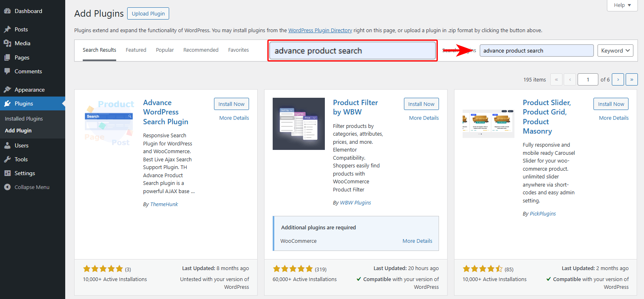Viewport: 644px width, 299px height.
Task: Click 'Last Updated: 20 hours ago' text
Action: [x=406, y=268]
